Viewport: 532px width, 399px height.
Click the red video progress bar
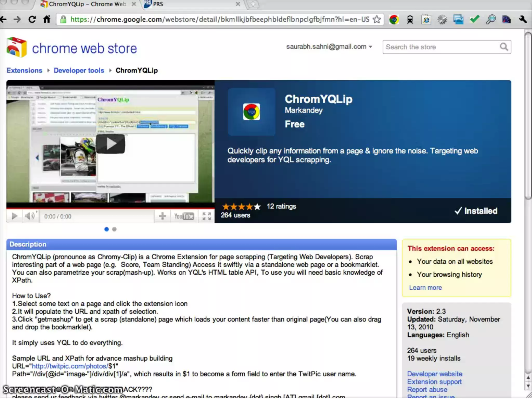(110, 208)
